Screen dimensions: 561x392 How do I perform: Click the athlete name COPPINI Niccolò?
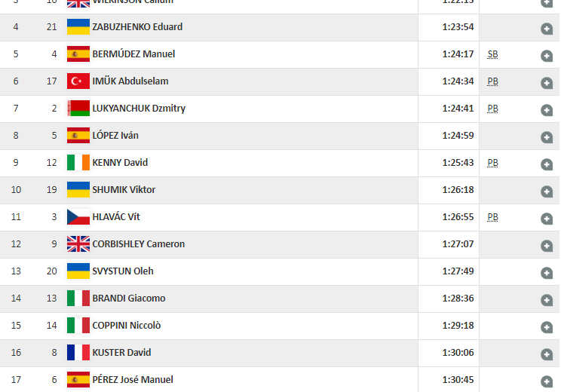tap(126, 326)
